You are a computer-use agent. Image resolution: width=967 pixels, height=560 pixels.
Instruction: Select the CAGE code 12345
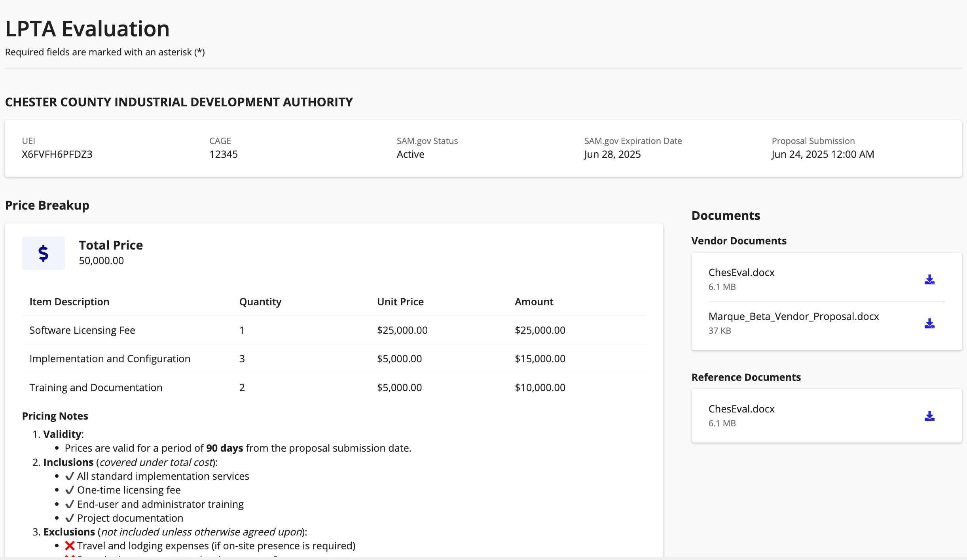(224, 154)
